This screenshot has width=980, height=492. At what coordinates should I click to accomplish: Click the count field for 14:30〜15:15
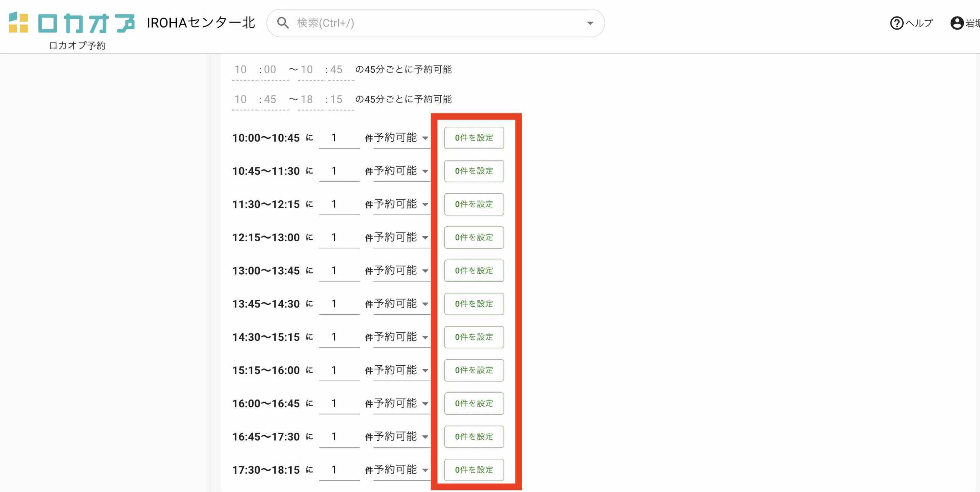click(x=339, y=337)
